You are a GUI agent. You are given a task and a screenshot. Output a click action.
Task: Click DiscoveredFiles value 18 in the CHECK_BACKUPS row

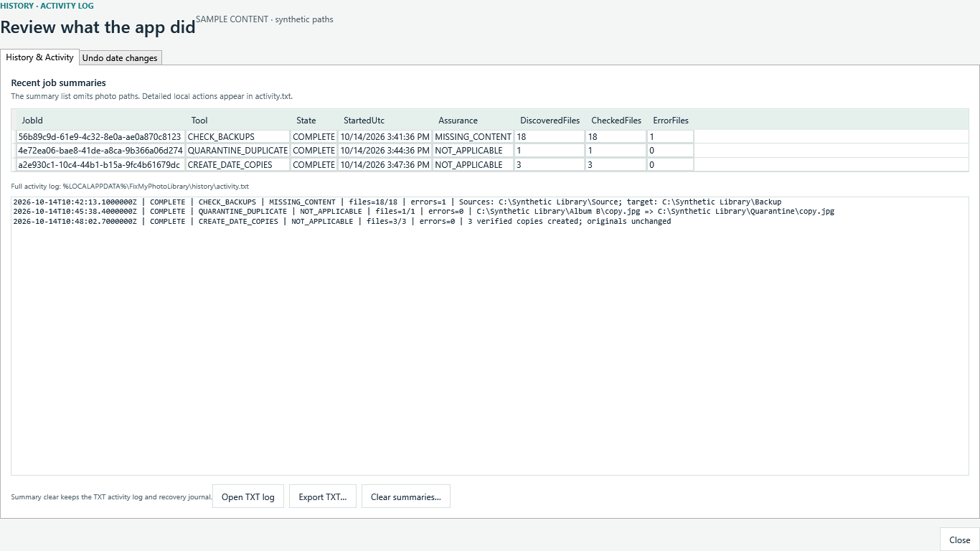click(x=550, y=136)
